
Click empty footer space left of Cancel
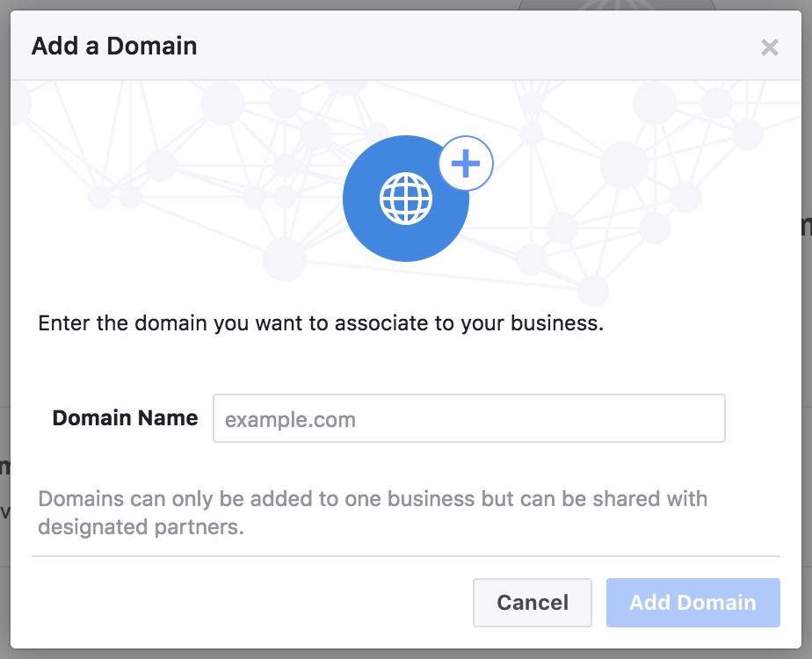[x=246, y=603]
